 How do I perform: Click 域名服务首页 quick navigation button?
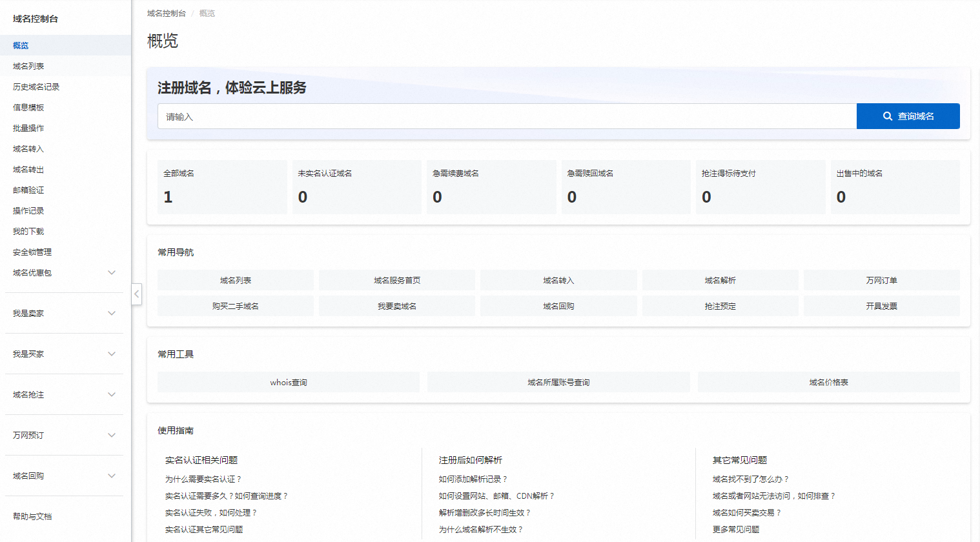(x=397, y=280)
